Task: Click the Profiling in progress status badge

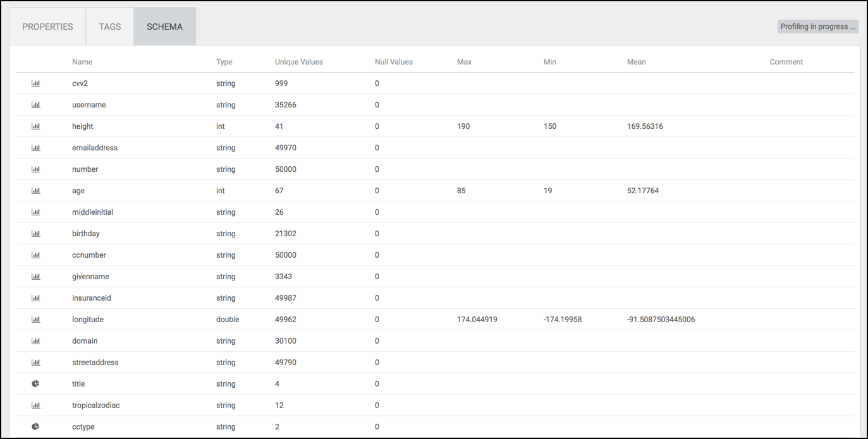Action: (x=818, y=27)
